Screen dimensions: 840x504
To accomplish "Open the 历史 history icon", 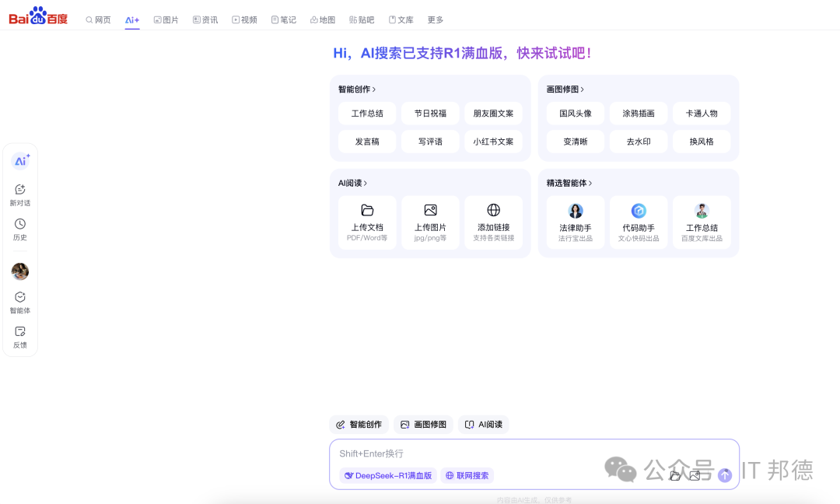I will coord(20,229).
